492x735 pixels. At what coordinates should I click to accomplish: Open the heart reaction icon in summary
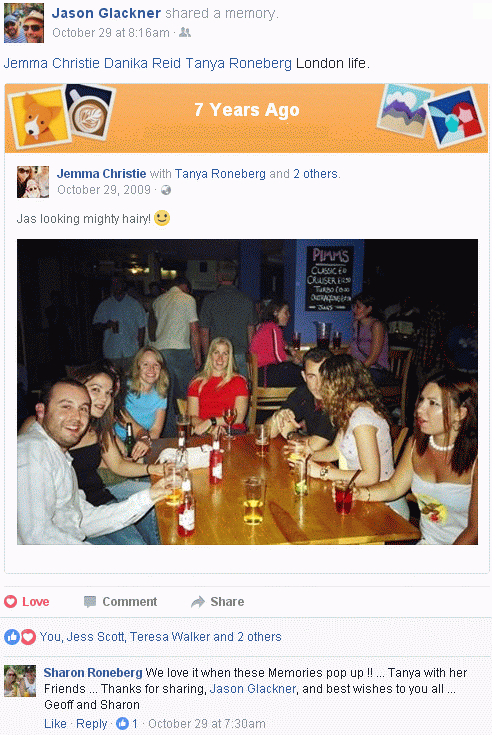(28, 637)
